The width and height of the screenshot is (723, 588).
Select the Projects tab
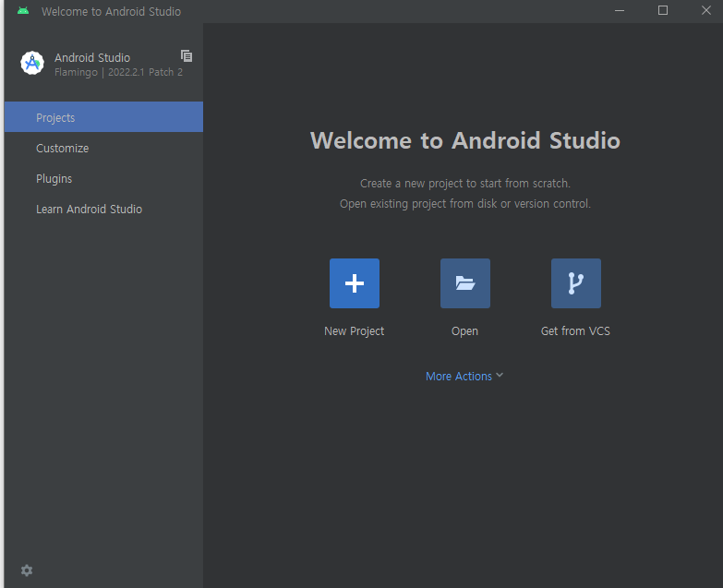103,117
